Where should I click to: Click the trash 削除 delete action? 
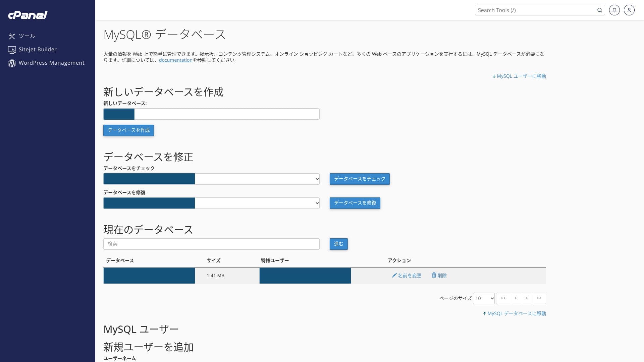pos(439,276)
